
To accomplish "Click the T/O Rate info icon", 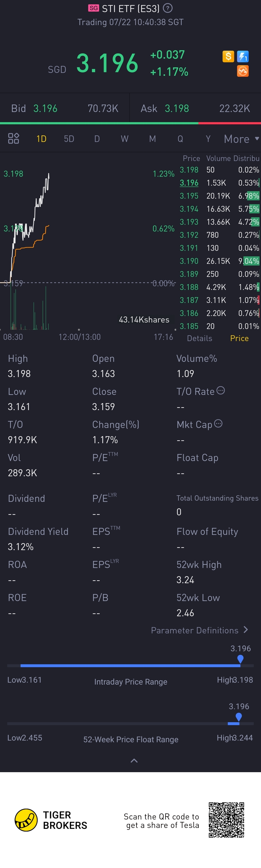I will click(221, 391).
